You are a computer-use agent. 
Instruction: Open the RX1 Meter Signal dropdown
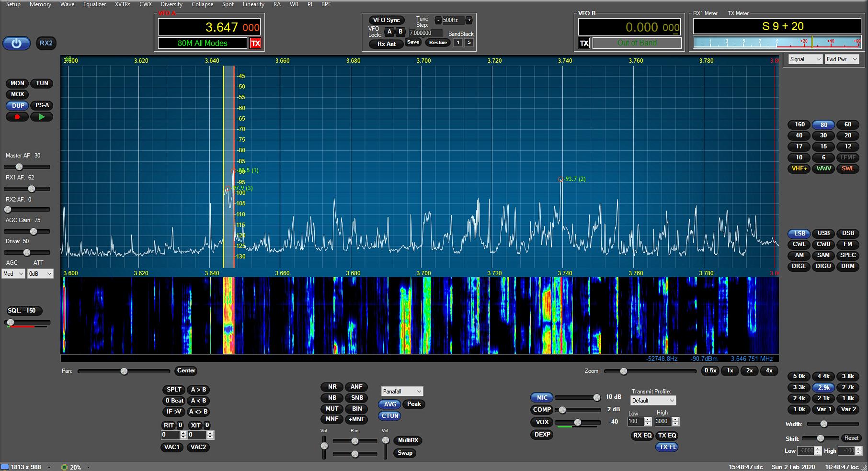click(805, 59)
